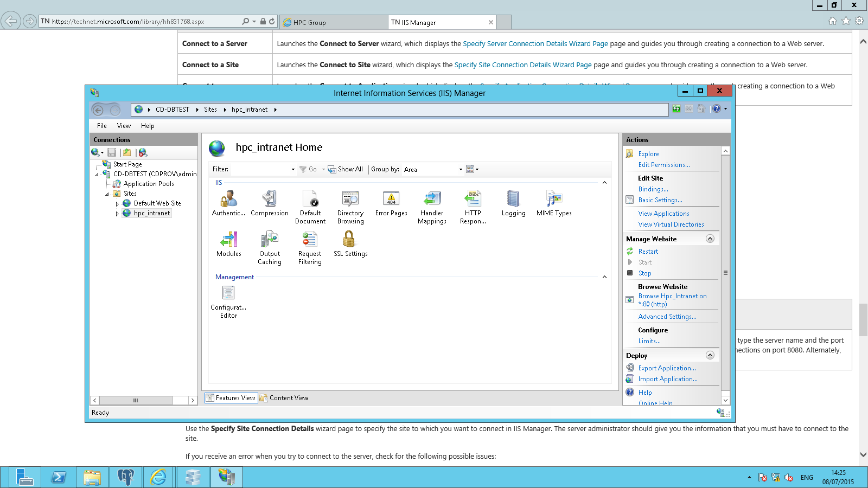Open the HTTP Response Headers icon

pos(473,207)
